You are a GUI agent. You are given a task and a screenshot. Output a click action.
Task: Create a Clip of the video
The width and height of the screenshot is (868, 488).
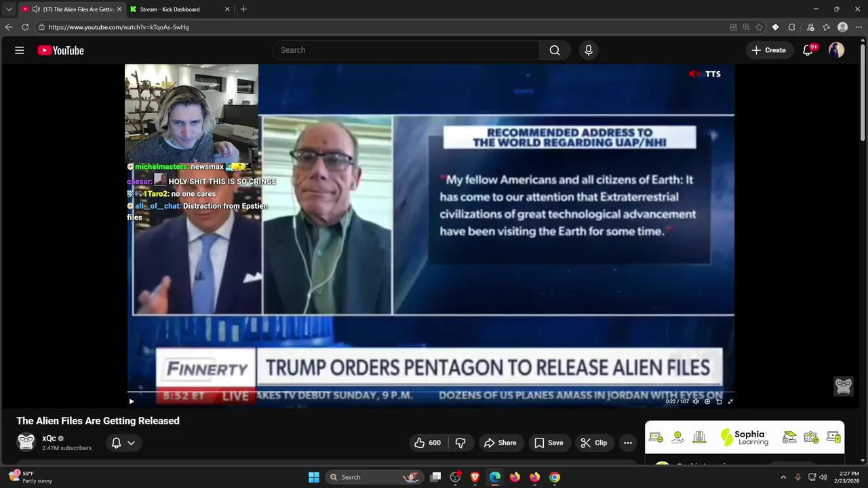594,443
